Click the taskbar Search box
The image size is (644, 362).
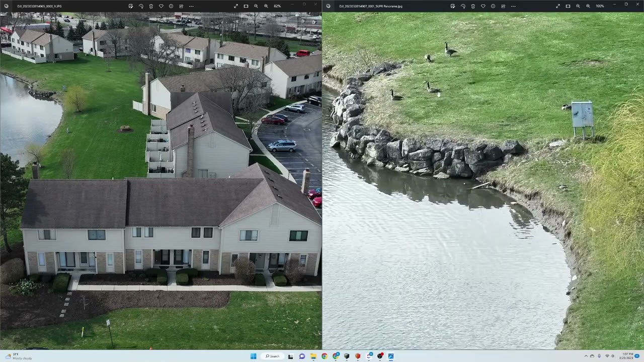(x=273, y=356)
